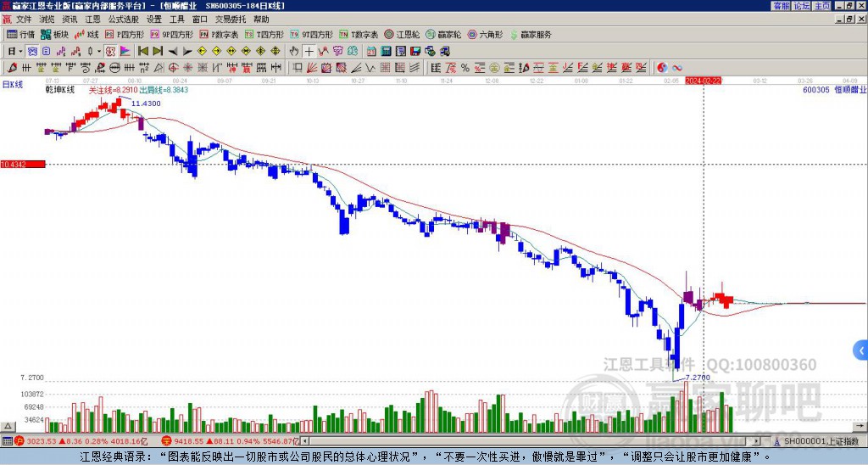Click the 乾坤K线 indicator label
The height and width of the screenshot is (465, 868).
(60, 89)
